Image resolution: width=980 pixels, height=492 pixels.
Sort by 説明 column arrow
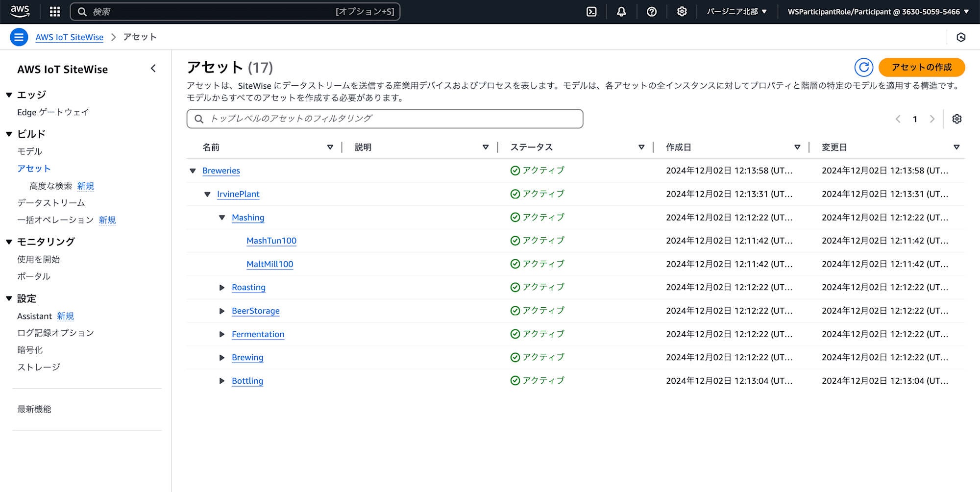(x=486, y=147)
